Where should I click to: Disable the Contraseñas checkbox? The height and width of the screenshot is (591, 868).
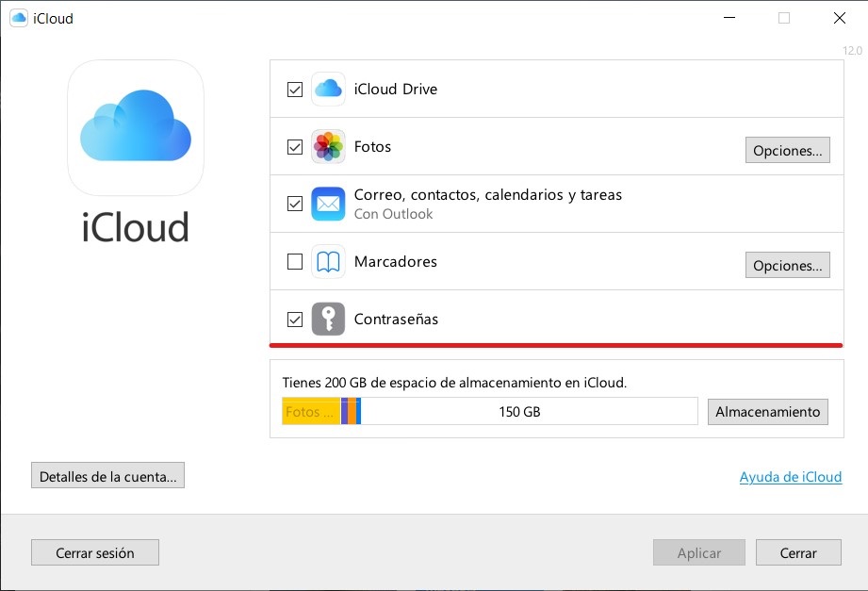tap(295, 320)
